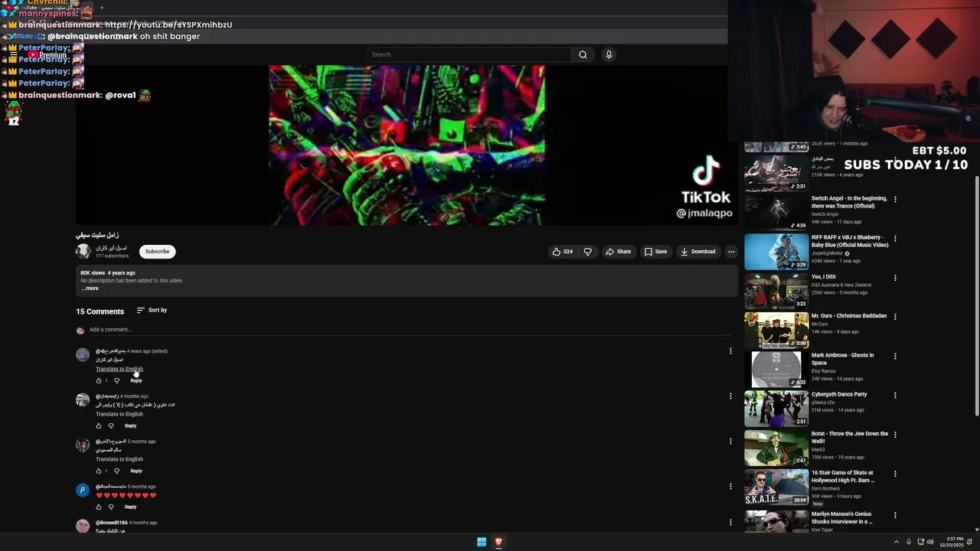The image size is (980, 551).
Task: Click the Add a comment field
Action: tap(410, 330)
